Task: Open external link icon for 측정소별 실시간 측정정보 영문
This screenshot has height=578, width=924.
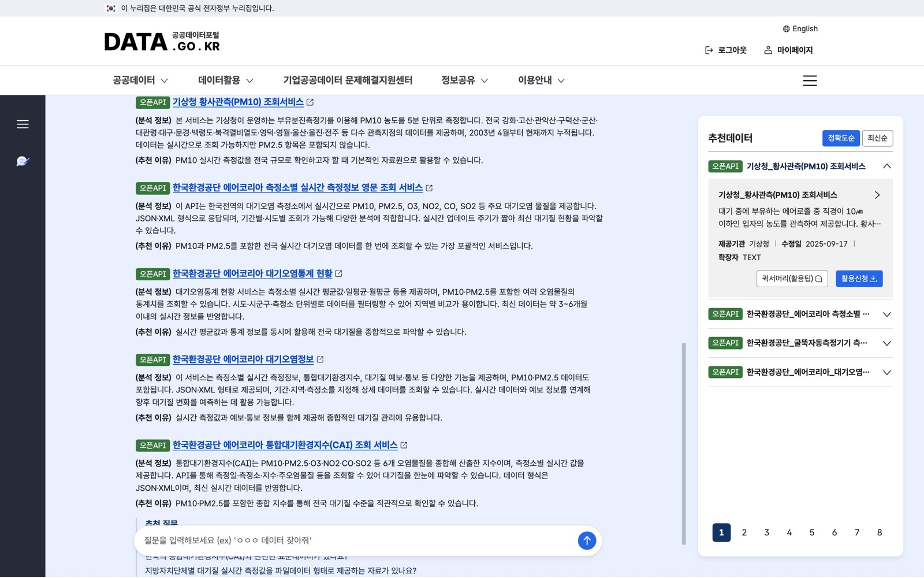Action: pyautogui.click(x=429, y=188)
